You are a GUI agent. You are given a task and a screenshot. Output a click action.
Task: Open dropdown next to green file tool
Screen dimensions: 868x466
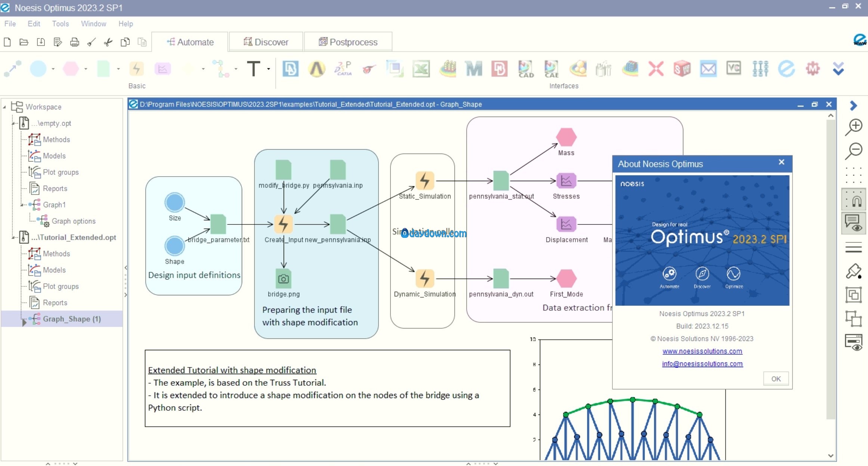118,69
